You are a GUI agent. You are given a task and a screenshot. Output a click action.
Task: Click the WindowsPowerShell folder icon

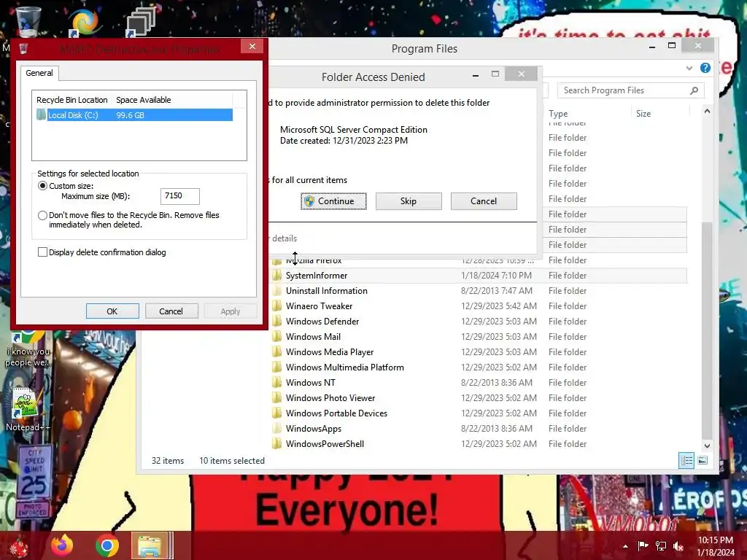click(x=276, y=443)
